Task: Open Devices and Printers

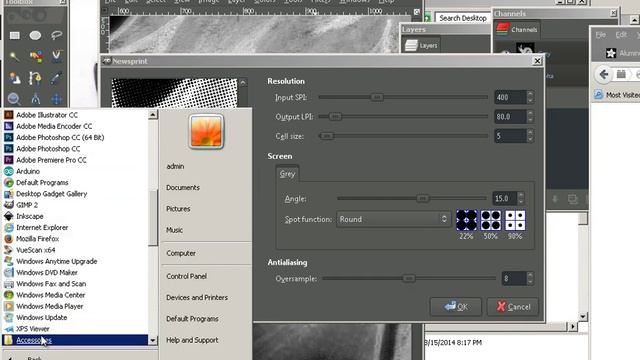Action: coord(197,298)
